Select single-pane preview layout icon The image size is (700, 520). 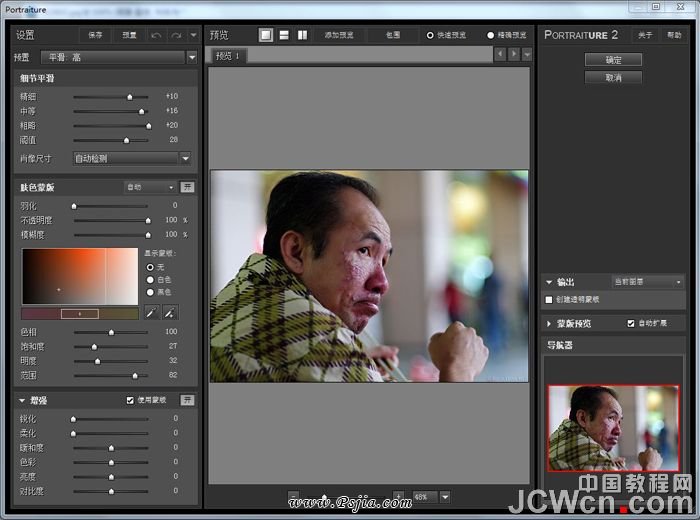[266, 35]
